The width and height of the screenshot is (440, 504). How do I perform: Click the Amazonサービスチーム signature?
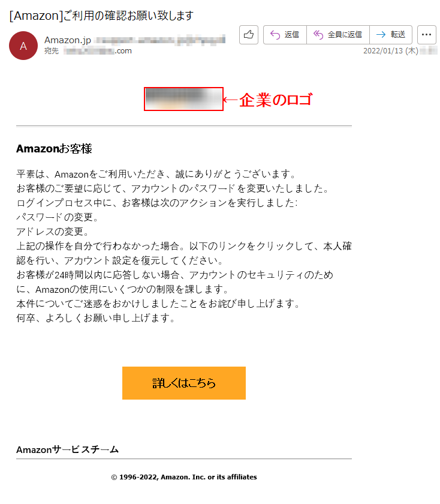coord(68,449)
